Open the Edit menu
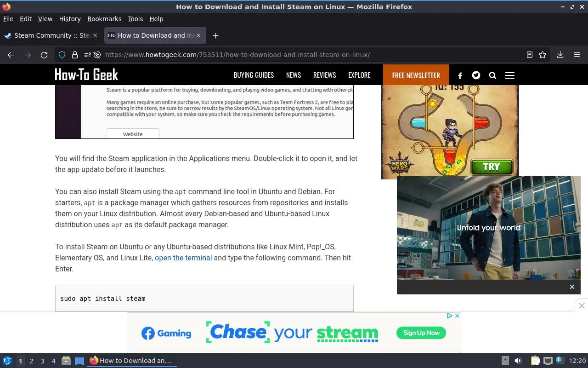588x368 pixels. [x=26, y=19]
